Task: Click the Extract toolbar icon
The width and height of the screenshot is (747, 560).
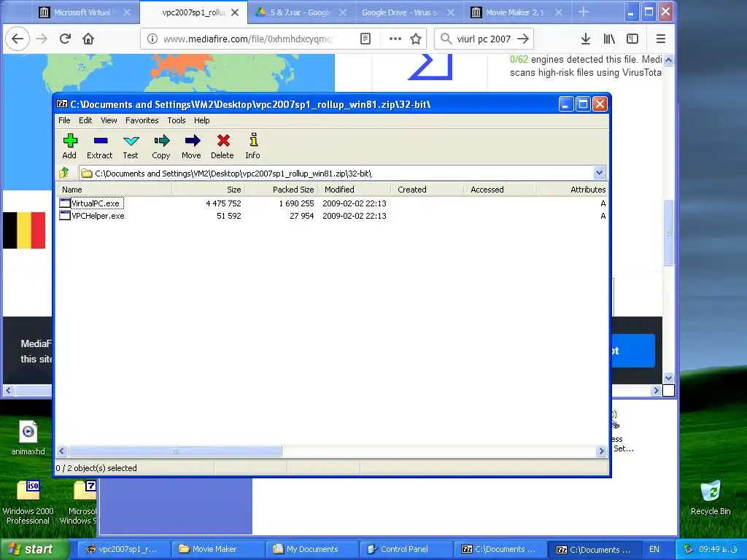Action: click(99, 146)
